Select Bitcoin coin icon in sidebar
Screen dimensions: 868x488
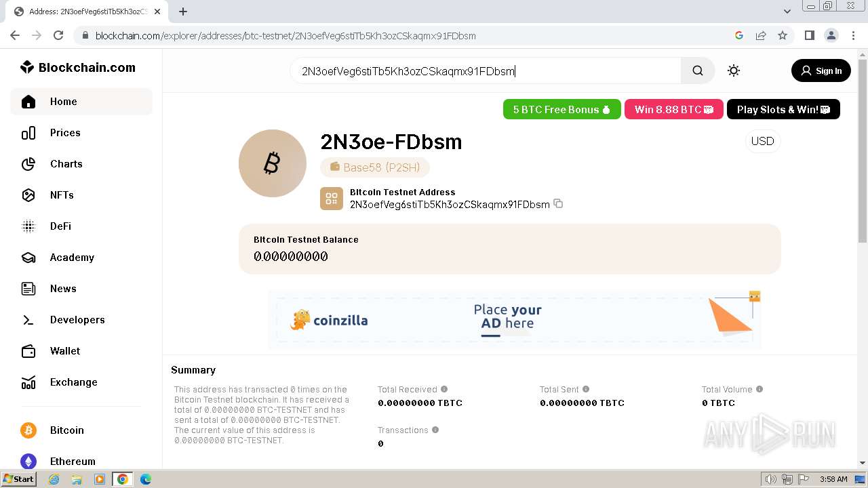(28, 430)
